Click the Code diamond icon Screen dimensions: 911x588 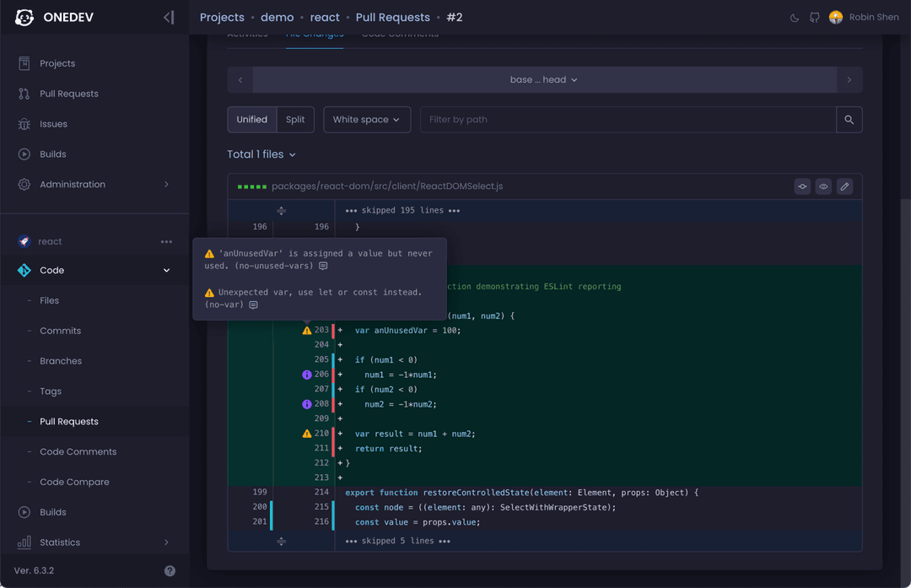24,270
